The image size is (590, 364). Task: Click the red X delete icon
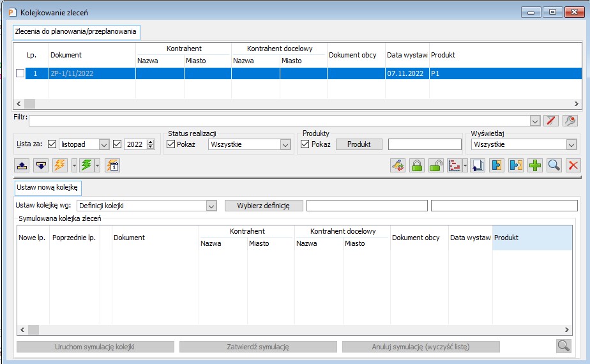[x=573, y=165]
